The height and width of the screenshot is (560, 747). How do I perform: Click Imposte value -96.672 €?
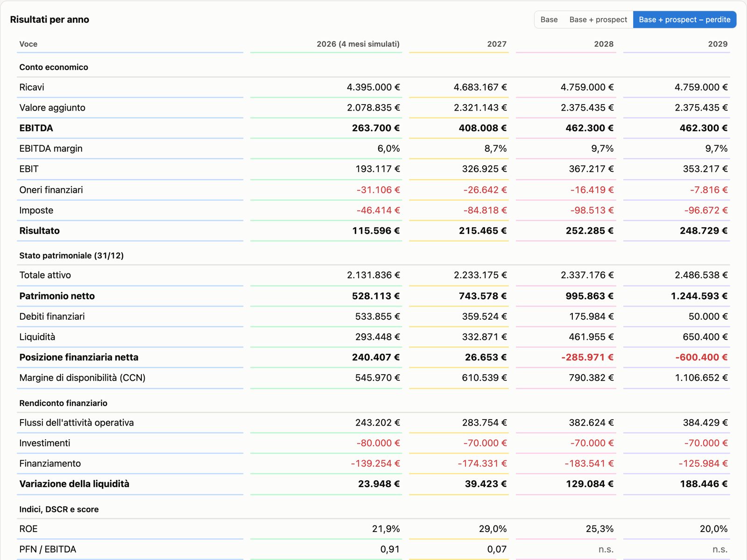click(706, 210)
